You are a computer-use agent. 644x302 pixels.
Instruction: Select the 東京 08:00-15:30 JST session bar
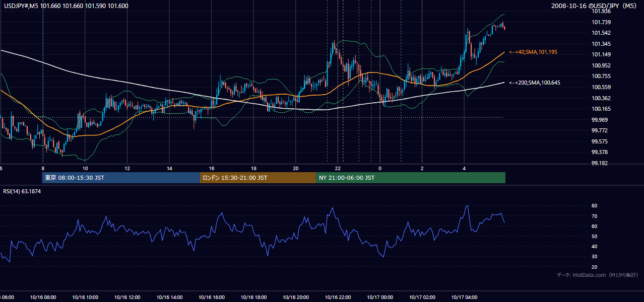coord(121,178)
